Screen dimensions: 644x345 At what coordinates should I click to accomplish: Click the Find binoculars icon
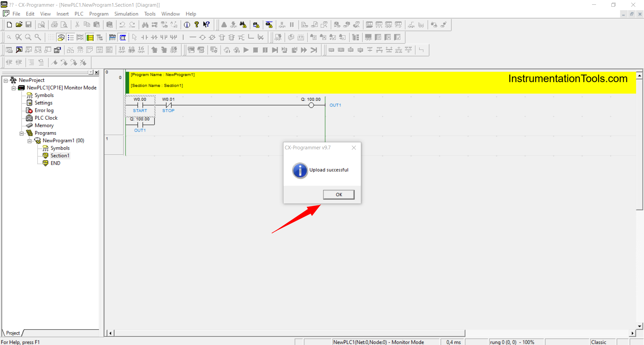tap(145, 24)
